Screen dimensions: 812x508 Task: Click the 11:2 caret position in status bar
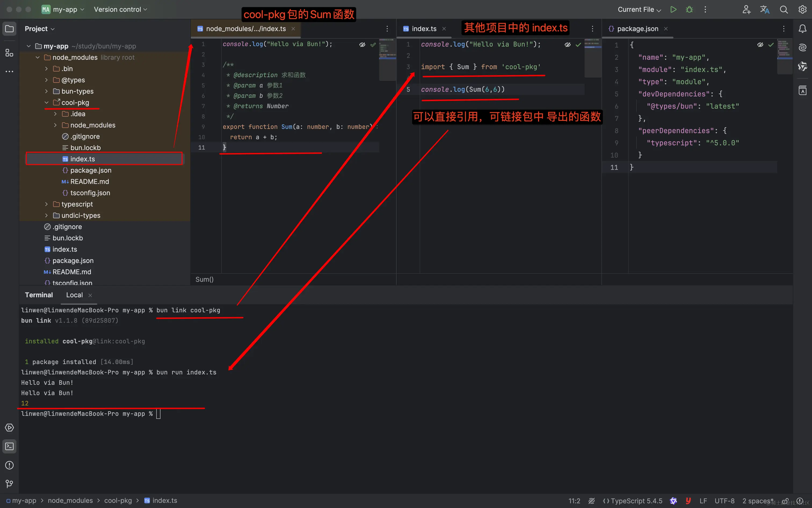point(574,500)
